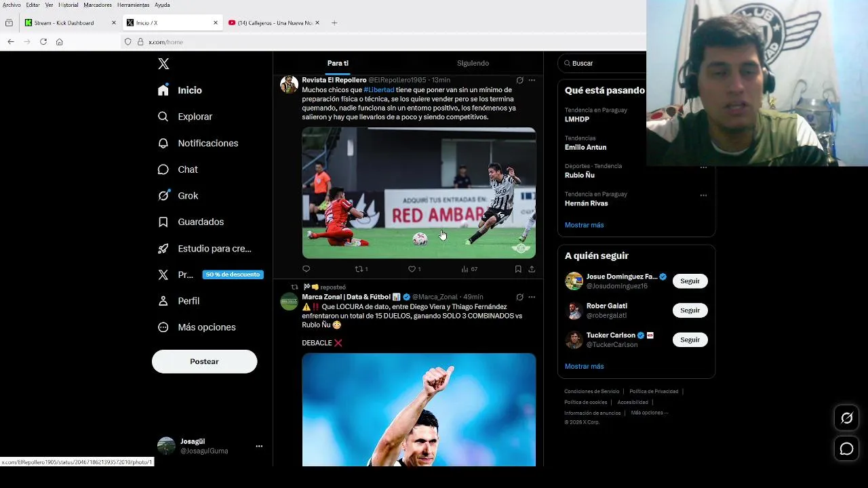Switch to Stream - Kick Dashboard browser tab
This screenshot has width=868, height=488.
click(x=70, y=22)
